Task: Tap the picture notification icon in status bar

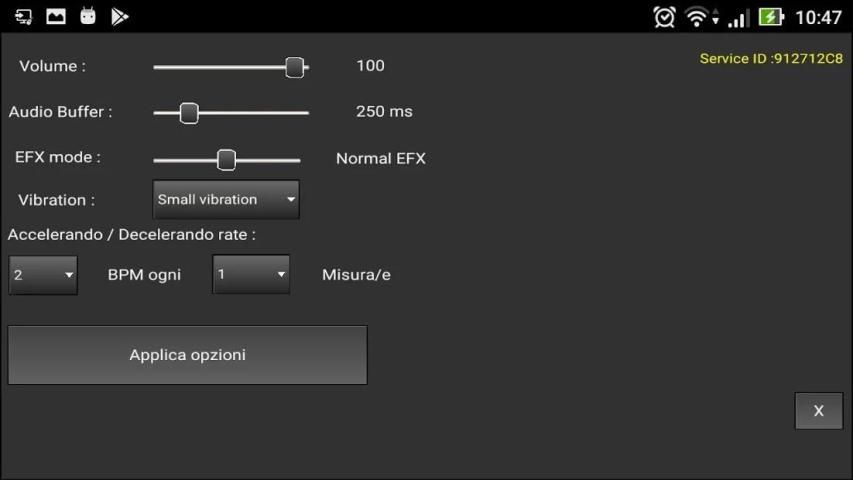Action: pos(56,16)
